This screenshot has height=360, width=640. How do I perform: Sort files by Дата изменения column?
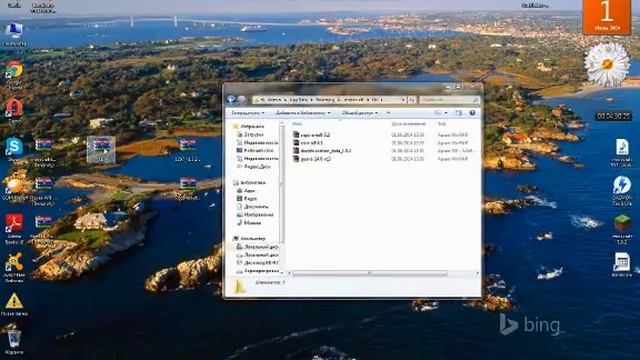click(x=408, y=124)
